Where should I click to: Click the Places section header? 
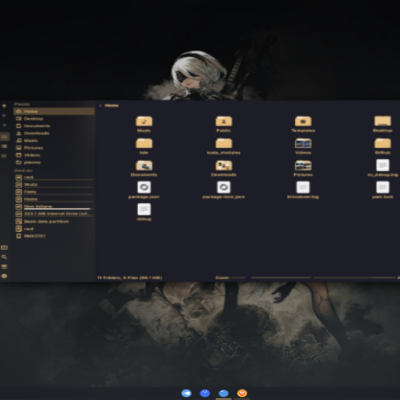22,104
